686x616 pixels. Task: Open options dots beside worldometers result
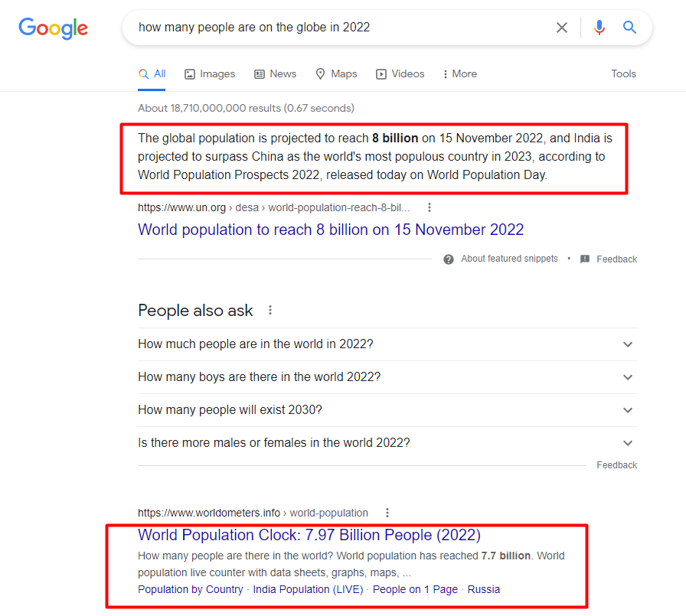point(387,513)
